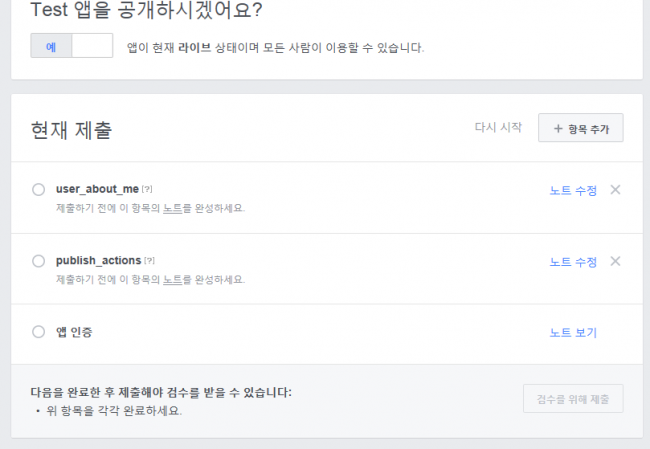Open the help [?] icon next to user_about_me
The image size is (650, 449).
tap(147, 189)
